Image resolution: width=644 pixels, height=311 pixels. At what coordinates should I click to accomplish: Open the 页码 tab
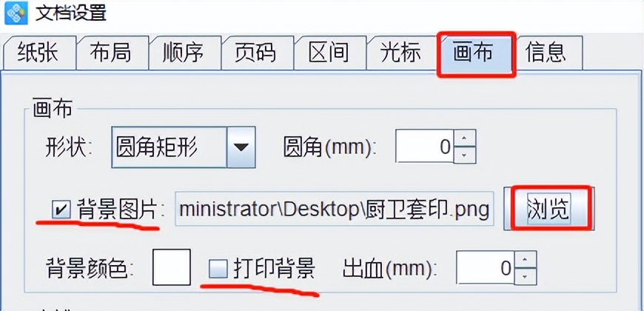[256, 53]
